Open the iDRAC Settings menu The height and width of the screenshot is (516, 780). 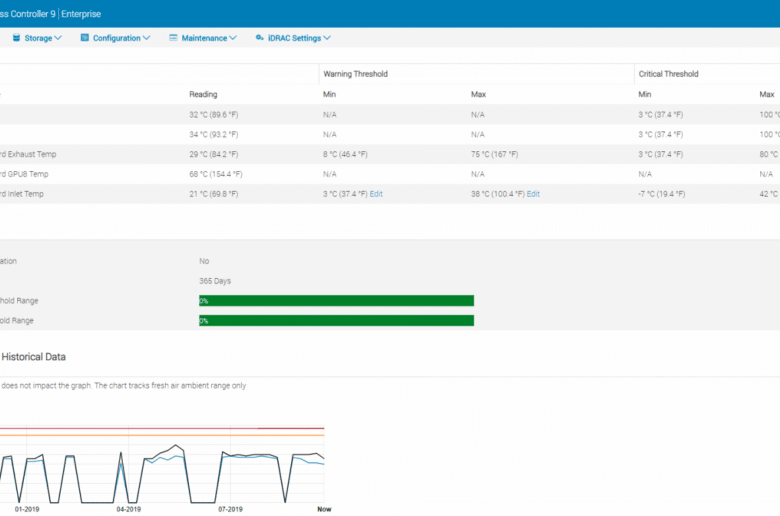pyautogui.click(x=293, y=38)
